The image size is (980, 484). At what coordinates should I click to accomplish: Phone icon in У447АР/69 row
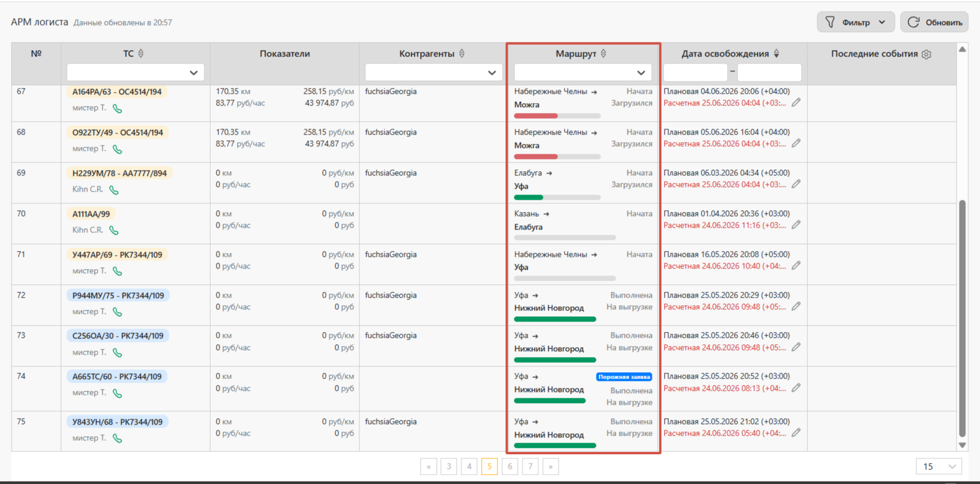(117, 271)
